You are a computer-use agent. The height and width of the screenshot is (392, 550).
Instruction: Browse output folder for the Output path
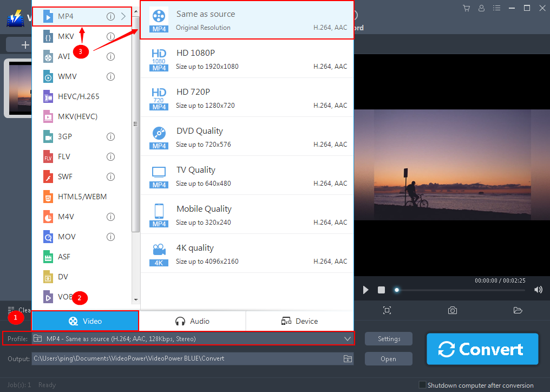pyautogui.click(x=347, y=358)
